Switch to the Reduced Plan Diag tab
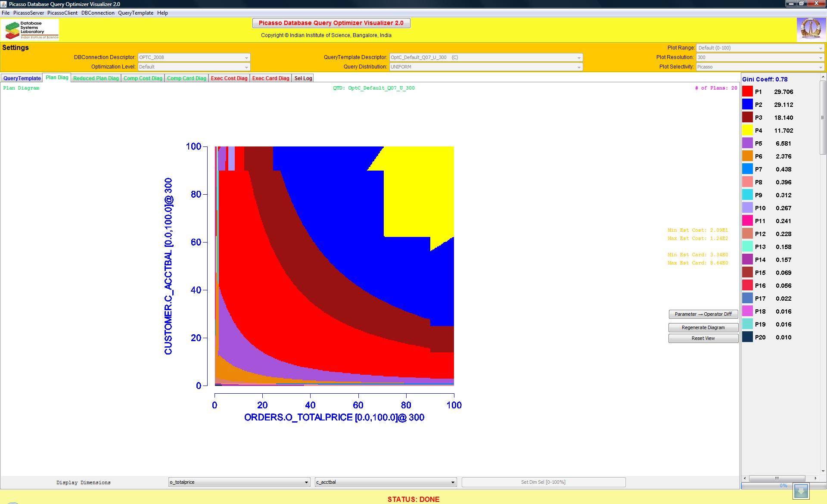 [x=96, y=78]
